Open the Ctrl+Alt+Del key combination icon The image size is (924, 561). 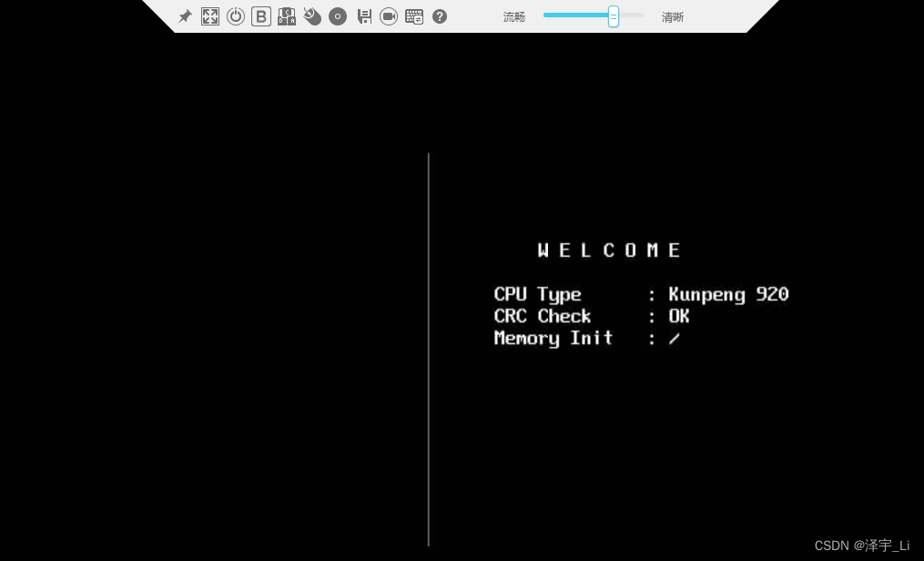pyautogui.click(x=287, y=16)
